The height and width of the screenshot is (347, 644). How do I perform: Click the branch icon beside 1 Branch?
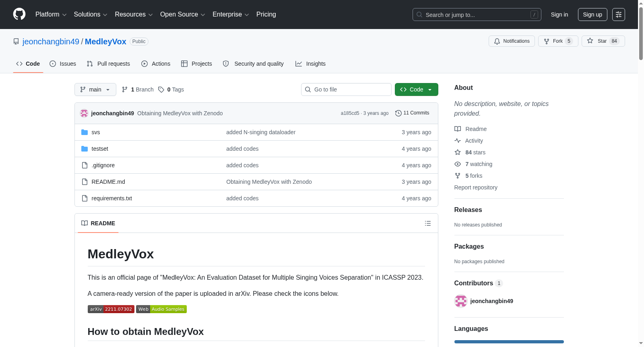(x=125, y=89)
